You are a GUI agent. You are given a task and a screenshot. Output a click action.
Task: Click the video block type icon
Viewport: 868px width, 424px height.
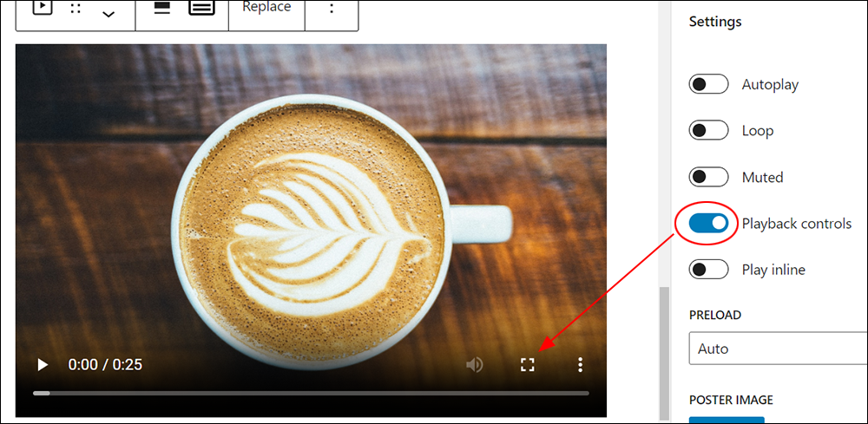pyautogui.click(x=42, y=7)
